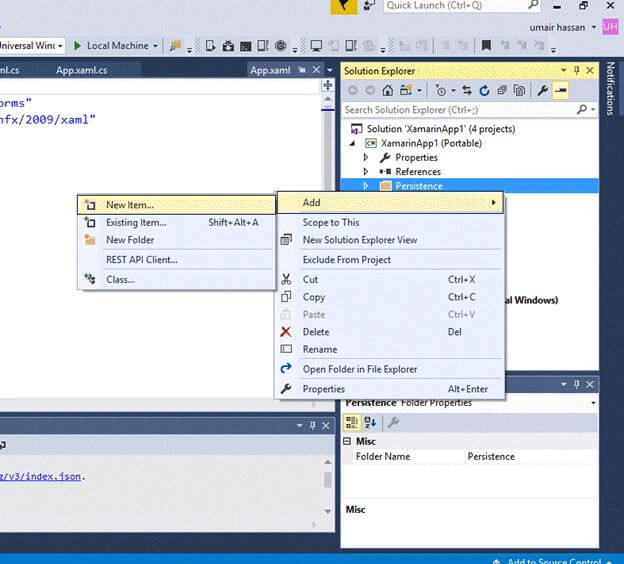Screen dimensions: 624x564
Task: Click the Home icon in Solution Explorer
Action: 387,90
